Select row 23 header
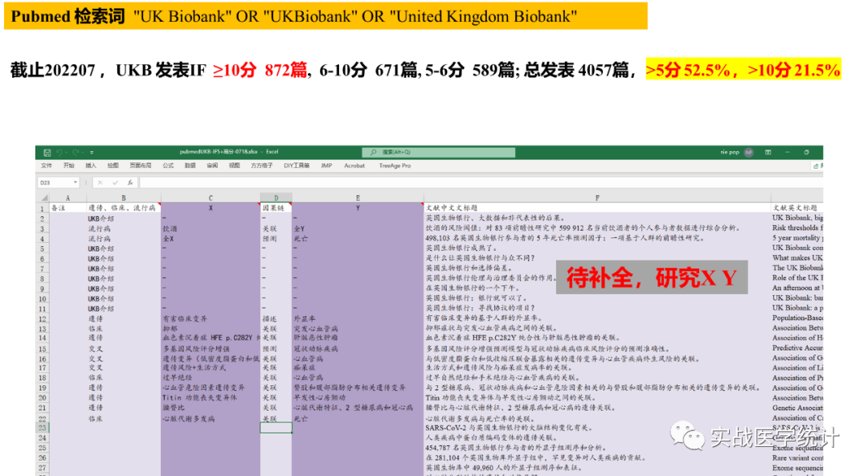Screen dimensions: 868x476 (42, 428)
